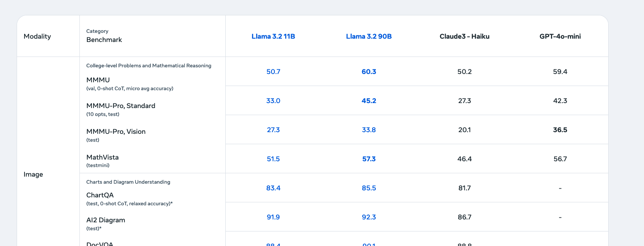Click the val, 0-shot CoT, micro avg accuracy note
Viewport: 644px width, 246px height.
coord(130,89)
